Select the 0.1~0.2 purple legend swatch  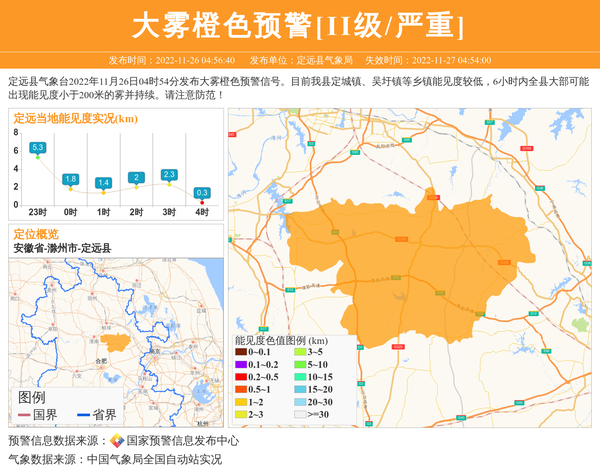(241, 365)
